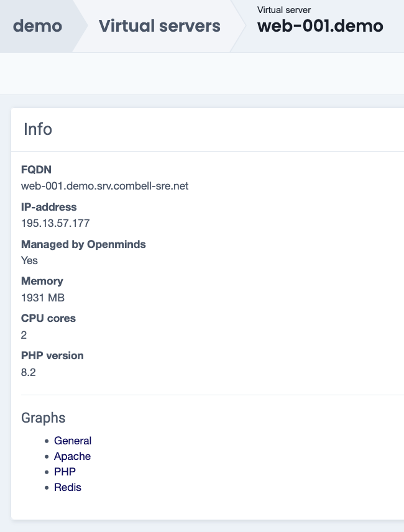The height and width of the screenshot is (532, 404).
Task: Open the General graphs link
Action: click(x=73, y=441)
